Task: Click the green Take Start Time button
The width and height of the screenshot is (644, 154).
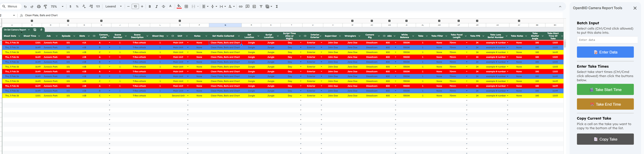Action: (605, 90)
